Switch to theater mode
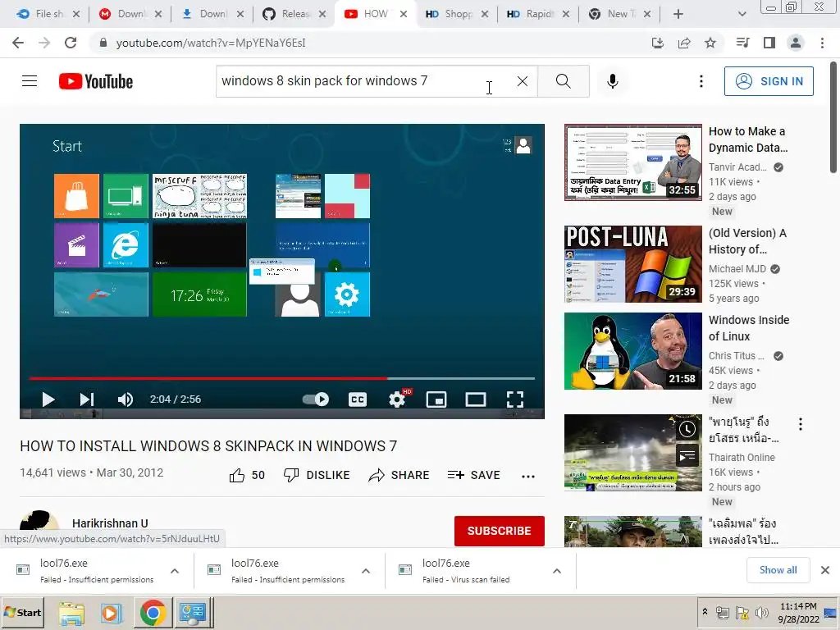This screenshot has height=630, width=840. click(x=476, y=399)
